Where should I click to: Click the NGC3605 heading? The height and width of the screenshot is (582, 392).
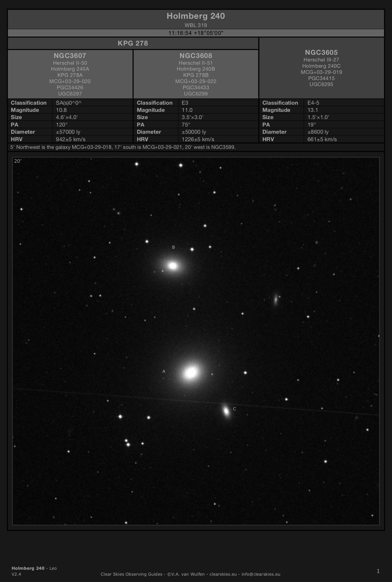321,52
